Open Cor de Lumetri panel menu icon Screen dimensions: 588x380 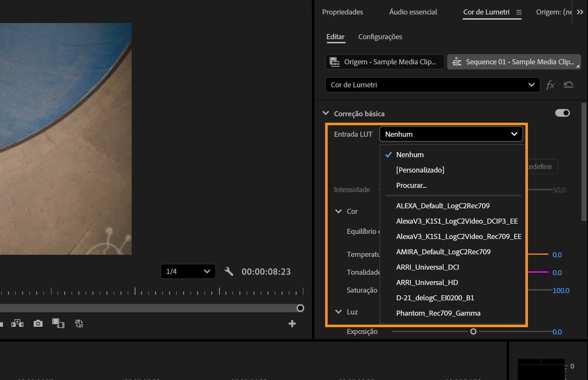[519, 12]
